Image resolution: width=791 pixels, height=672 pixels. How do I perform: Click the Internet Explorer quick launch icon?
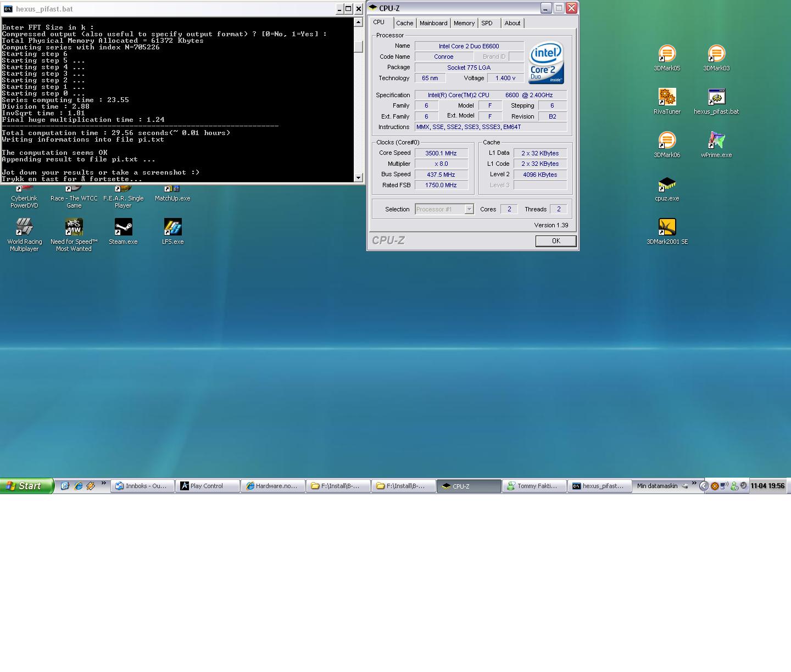point(78,486)
